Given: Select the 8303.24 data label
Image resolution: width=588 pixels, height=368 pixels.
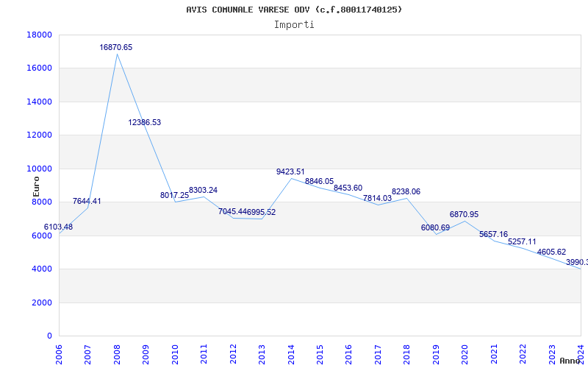Looking at the screenshot, I should coord(204,191).
